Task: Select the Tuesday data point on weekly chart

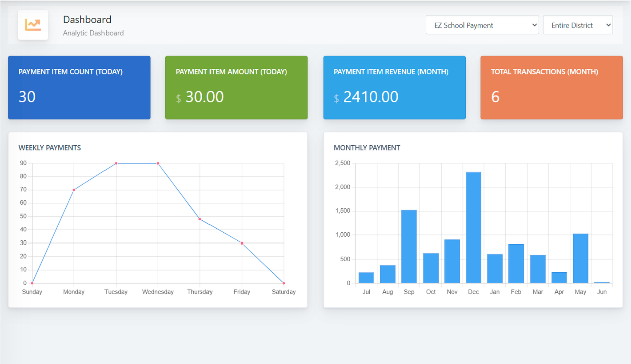Action: tap(116, 163)
